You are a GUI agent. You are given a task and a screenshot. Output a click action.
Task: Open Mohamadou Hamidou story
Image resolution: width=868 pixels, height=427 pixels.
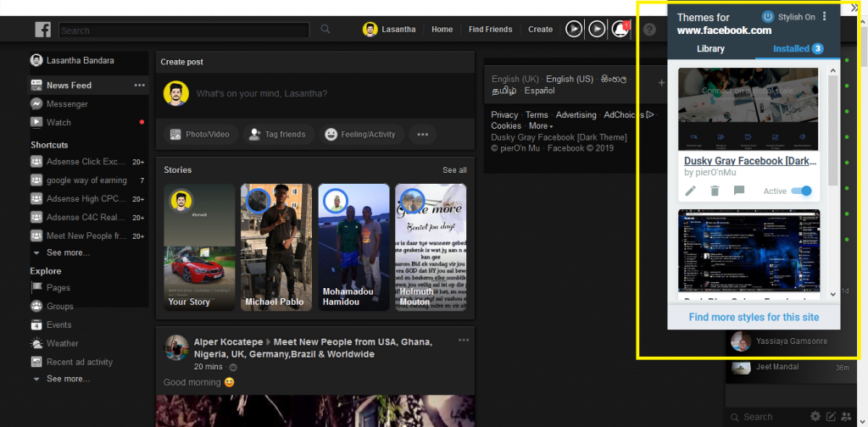pyautogui.click(x=353, y=247)
